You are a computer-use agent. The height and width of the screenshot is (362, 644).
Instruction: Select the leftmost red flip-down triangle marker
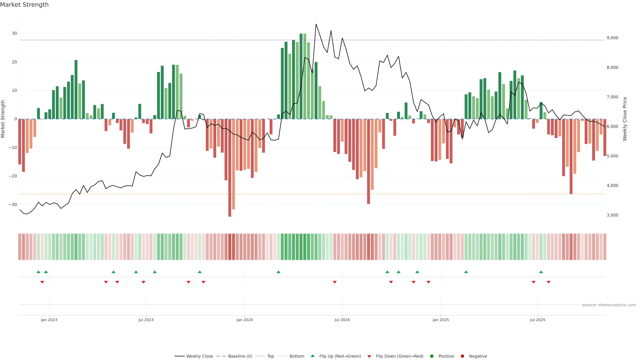click(x=42, y=282)
